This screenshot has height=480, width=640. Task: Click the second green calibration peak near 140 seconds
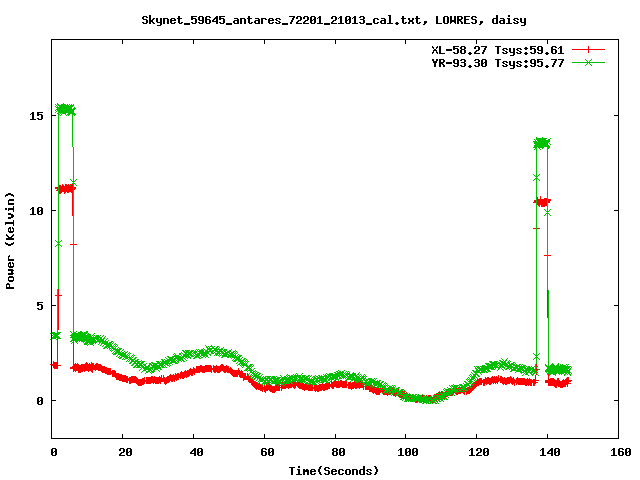[x=542, y=143]
